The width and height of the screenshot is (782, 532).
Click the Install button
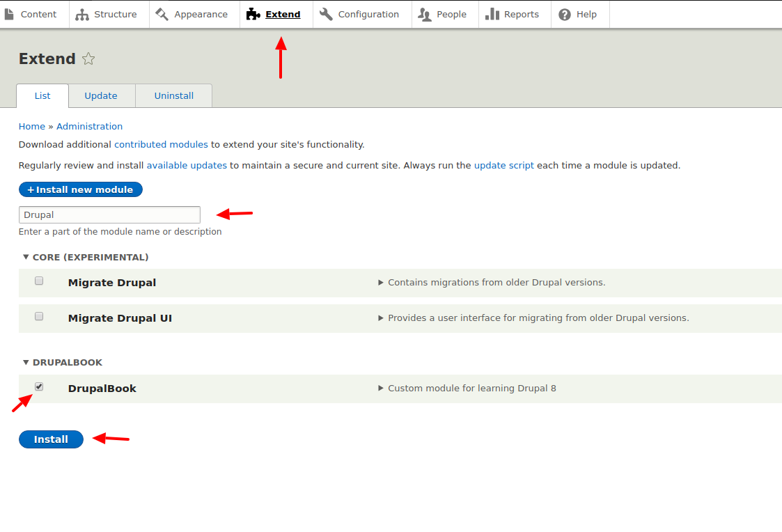click(51, 439)
